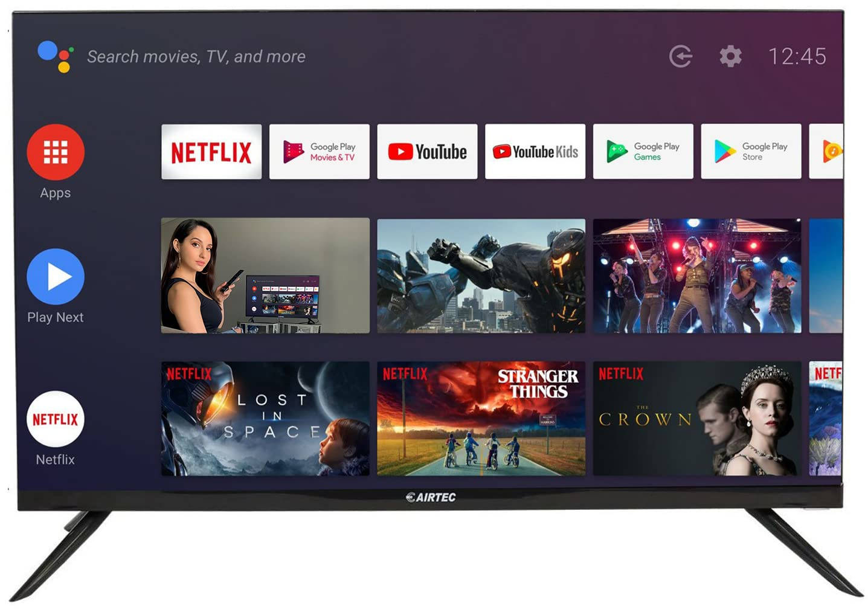Select the Apps label text
This screenshot has height=609, width=868.
click(56, 193)
